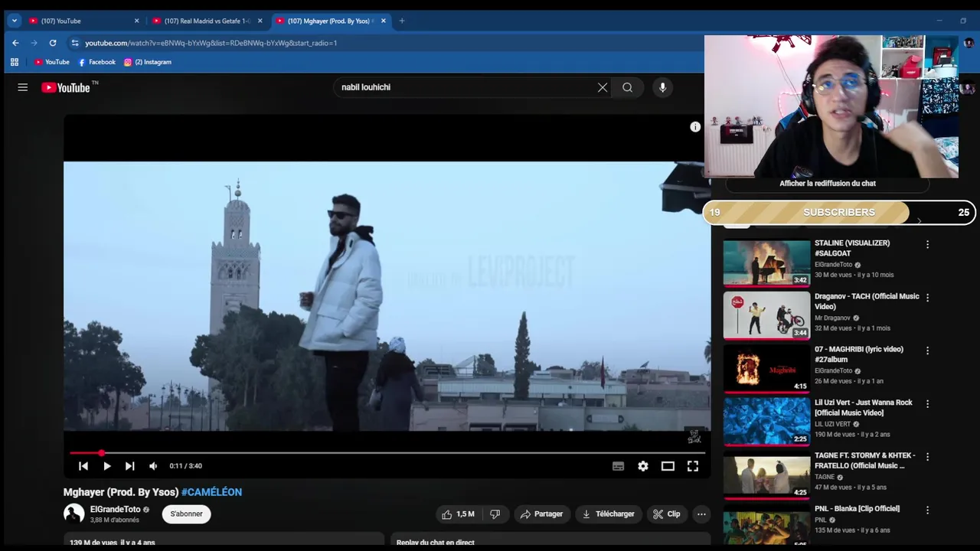This screenshot has height=551, width=980.
Task: Click the browser address bar URL
Action: (x=211, y=43)
